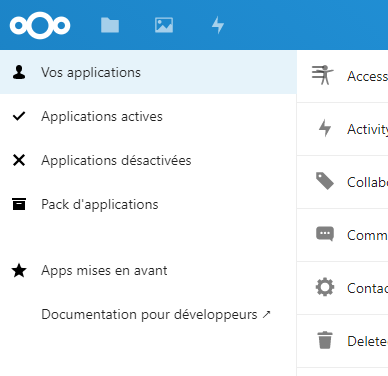This screenshot has height=376, width=388.
Task: Click the box icon beside Pack d'applications
Action: [19, 204]
